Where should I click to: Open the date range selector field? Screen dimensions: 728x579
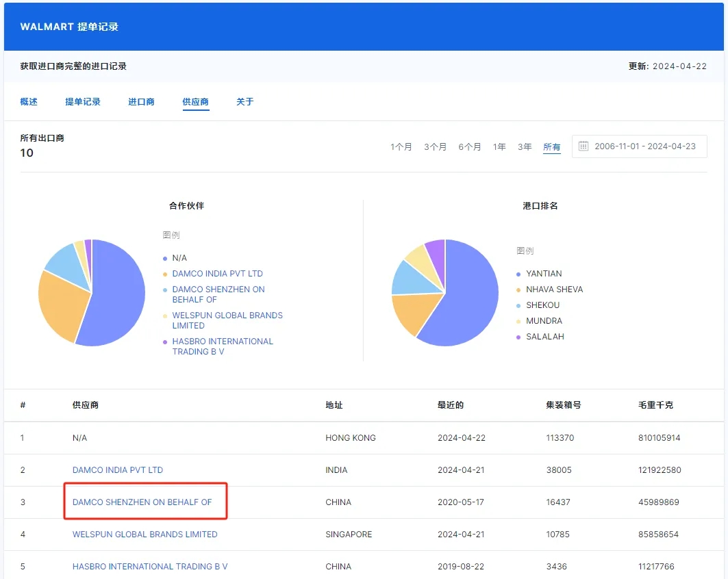pos(639,146)
